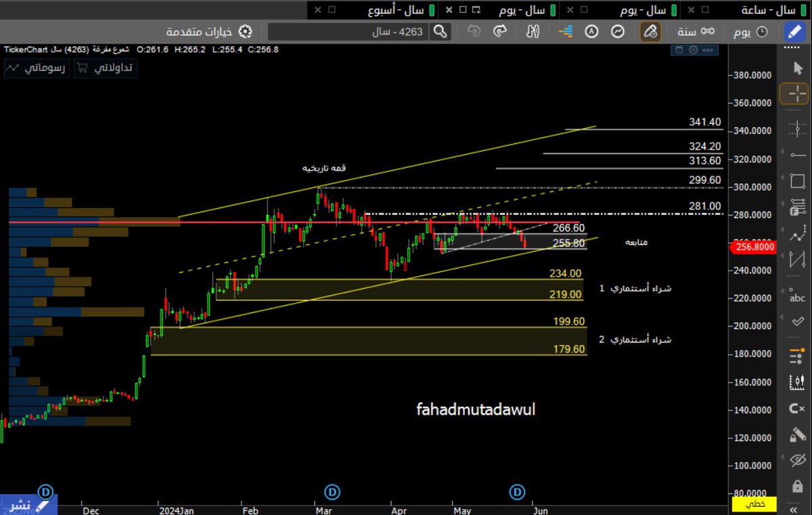Open the drawings list settings icon
The width and height of the screenshot is (812, 515).
(797, 355)
